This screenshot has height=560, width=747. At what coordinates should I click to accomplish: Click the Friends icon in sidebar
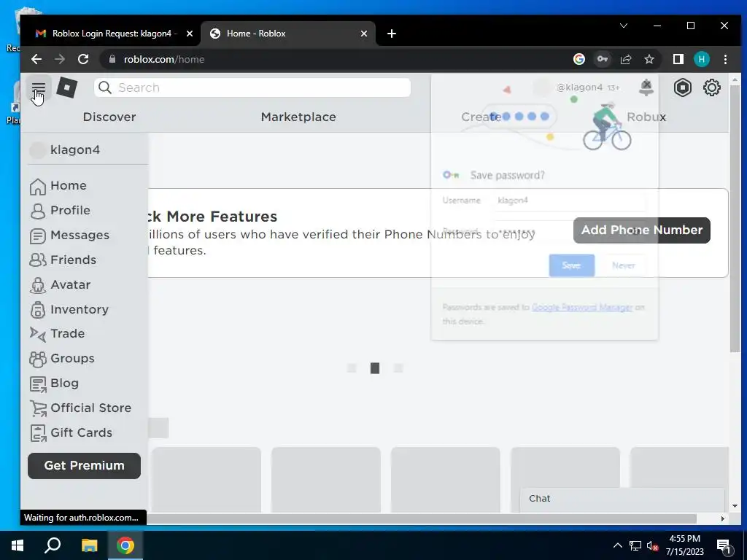38,260
